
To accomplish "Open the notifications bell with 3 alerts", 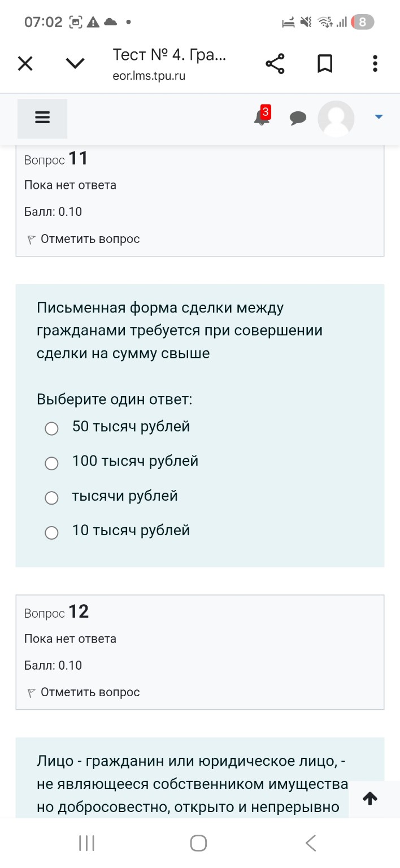I will click(261, 118).
